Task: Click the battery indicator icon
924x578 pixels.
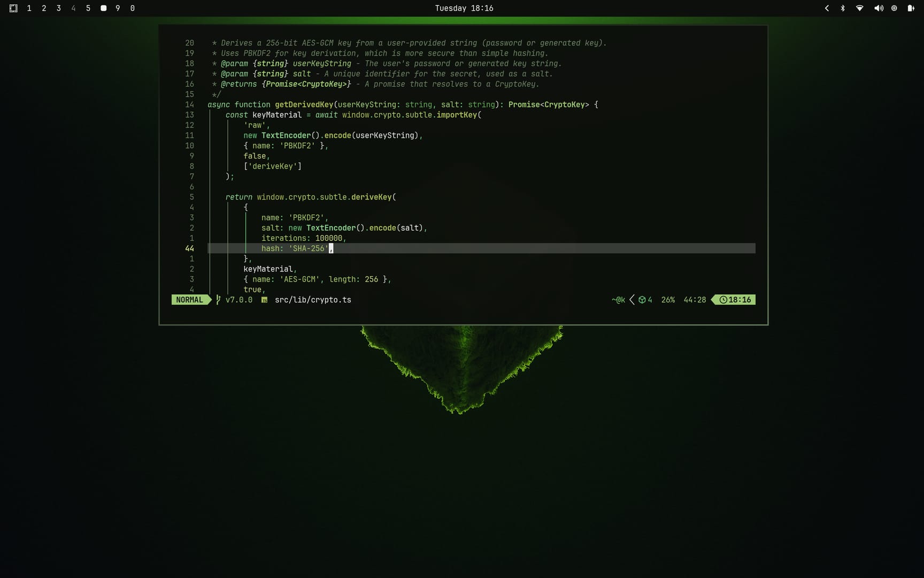Action: [x=910, y=8]
